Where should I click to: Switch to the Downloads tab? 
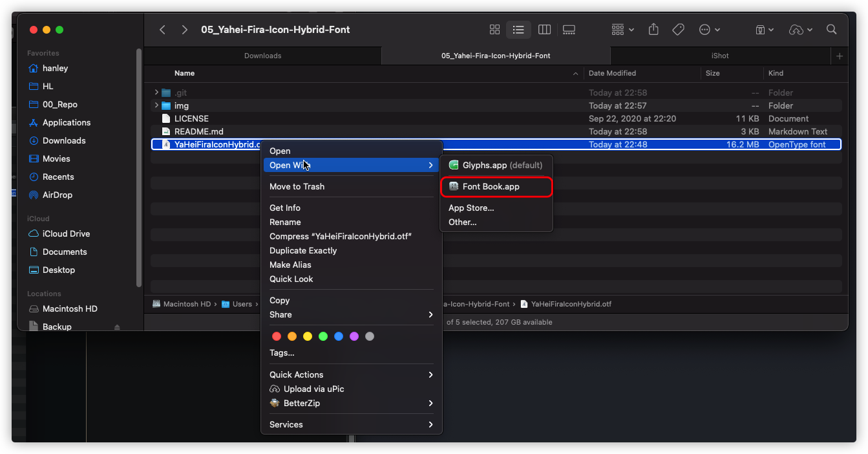pyautogui.click(x=262, y=56)
